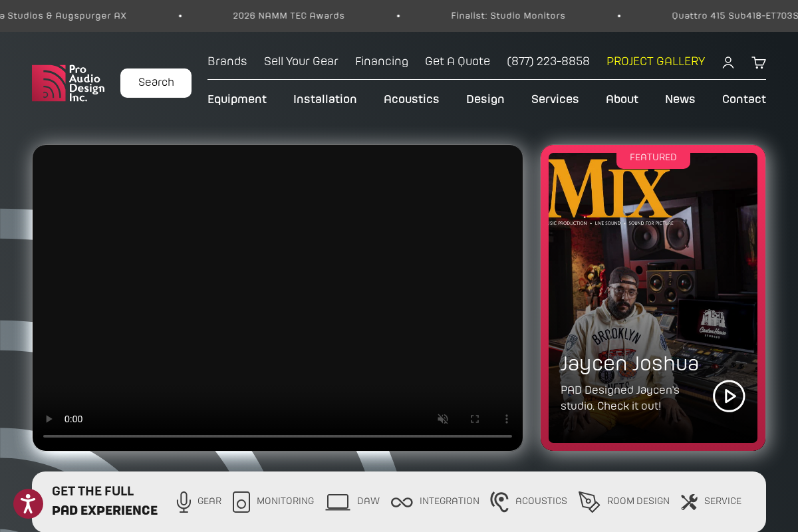
Task: Toggle fullscreen on the video player
Action: [475, 419]
